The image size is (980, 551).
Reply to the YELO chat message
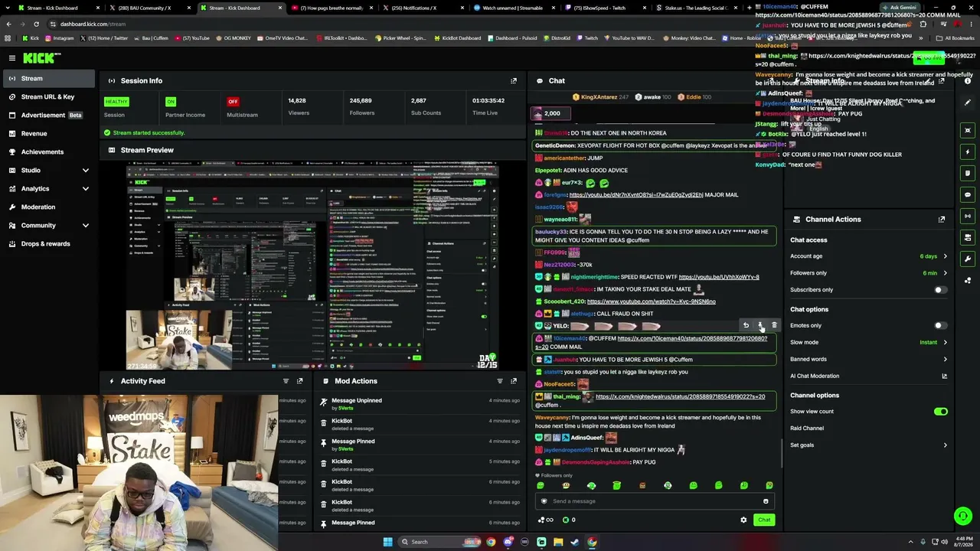746,326
